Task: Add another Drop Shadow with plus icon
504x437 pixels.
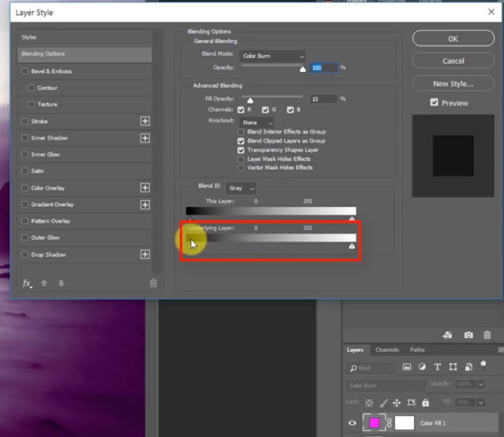Action: [145, 254]
